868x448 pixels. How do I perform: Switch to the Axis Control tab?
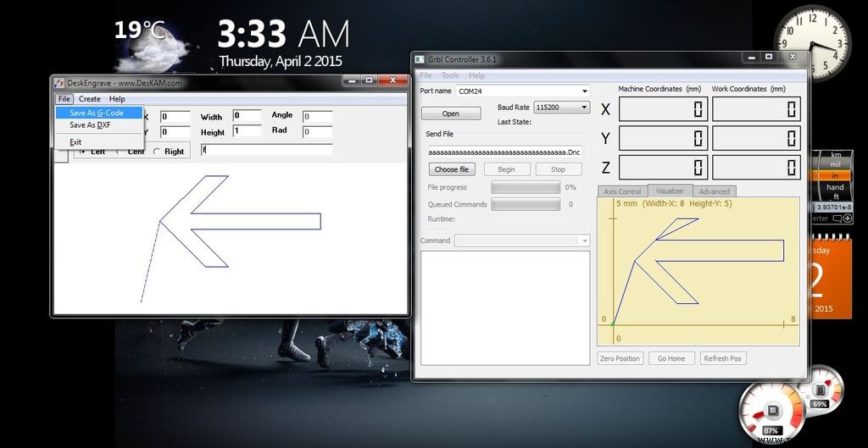(x=622, y=191)
